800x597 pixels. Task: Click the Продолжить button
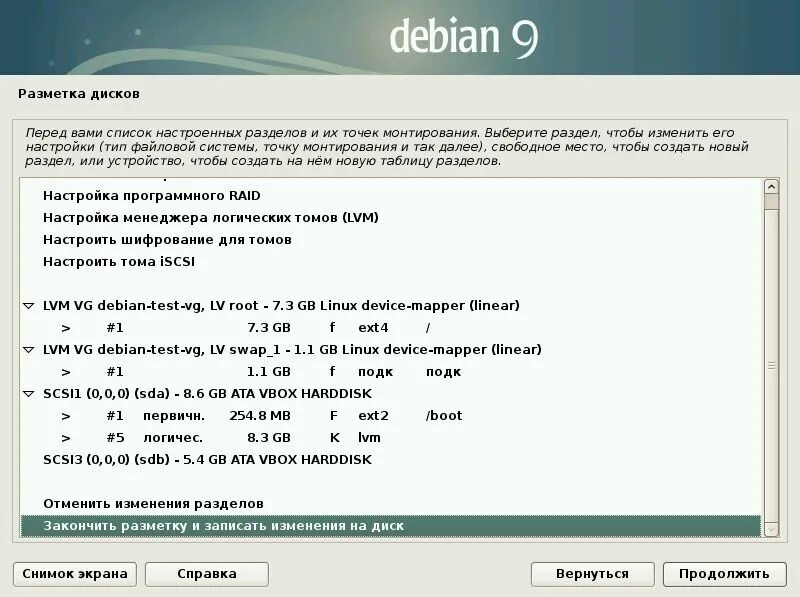tap(724, 574)
